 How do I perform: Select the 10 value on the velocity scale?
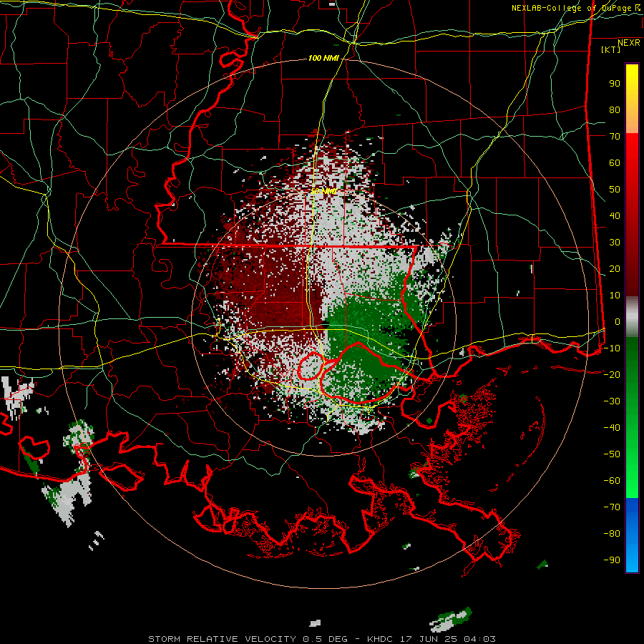[x=615, y=296]
